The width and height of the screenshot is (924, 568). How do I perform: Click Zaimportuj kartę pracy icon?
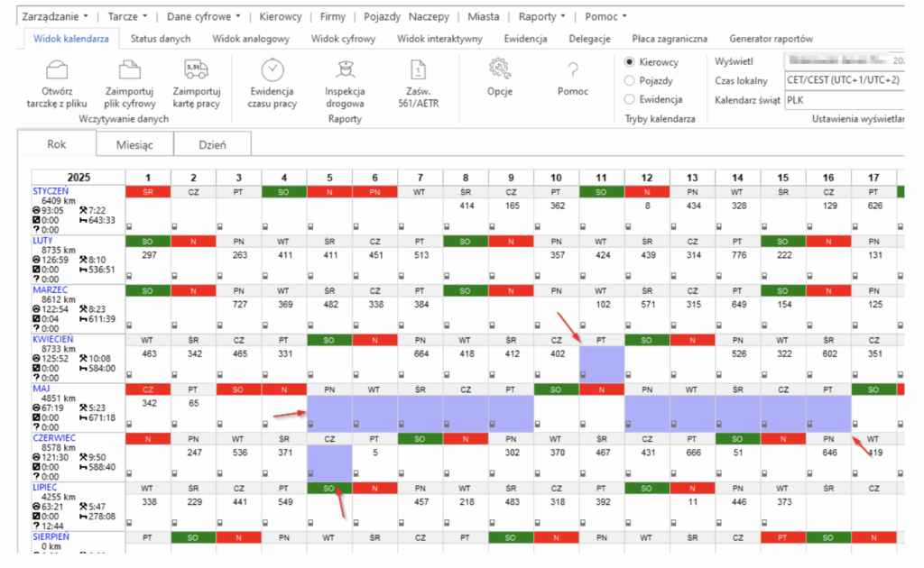[x=196, y=71]
